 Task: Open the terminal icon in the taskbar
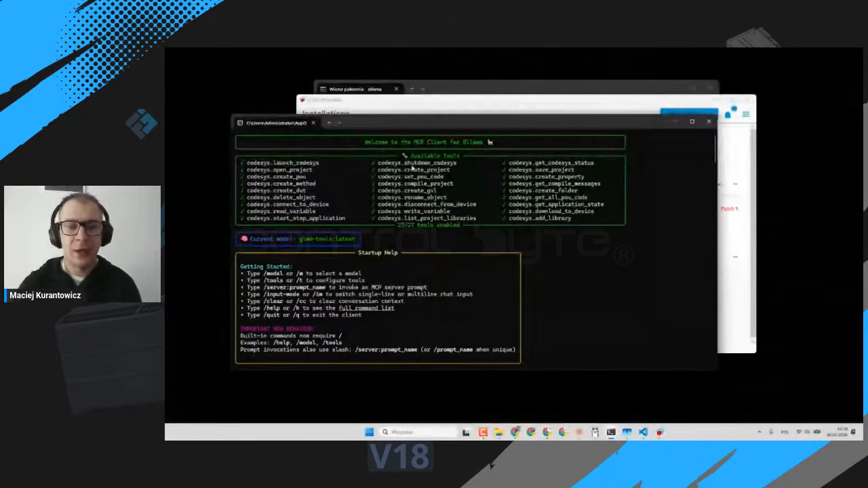pos(611,432)
